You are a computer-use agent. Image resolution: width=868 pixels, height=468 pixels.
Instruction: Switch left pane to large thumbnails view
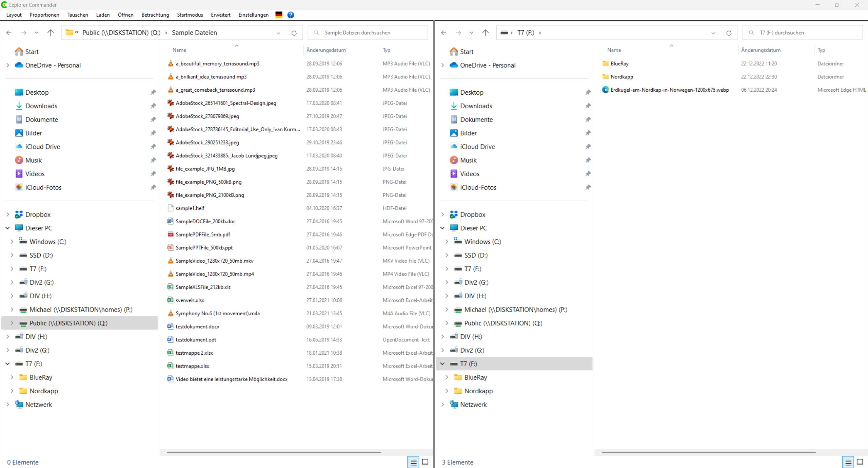(x=425, y=462)
